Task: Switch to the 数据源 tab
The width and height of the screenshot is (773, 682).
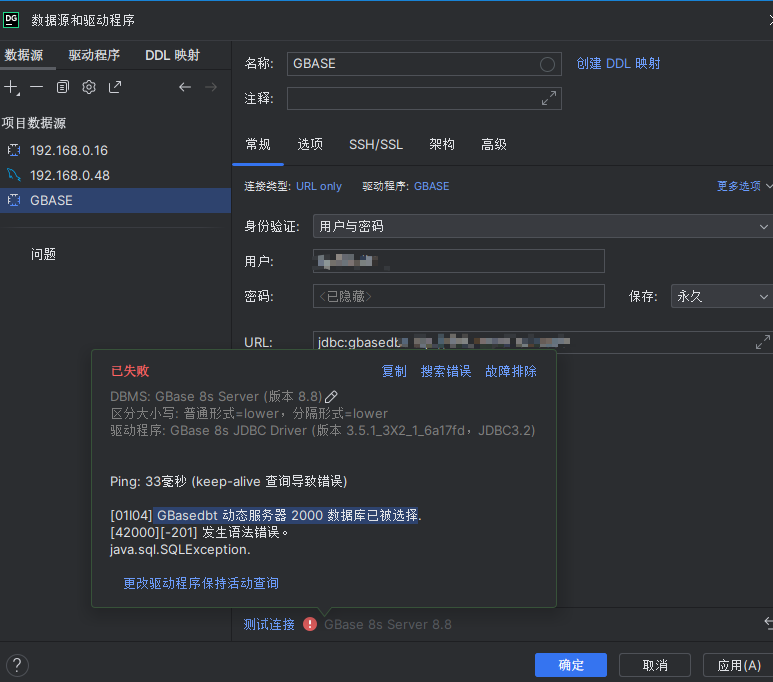Action: pos(24,55)
